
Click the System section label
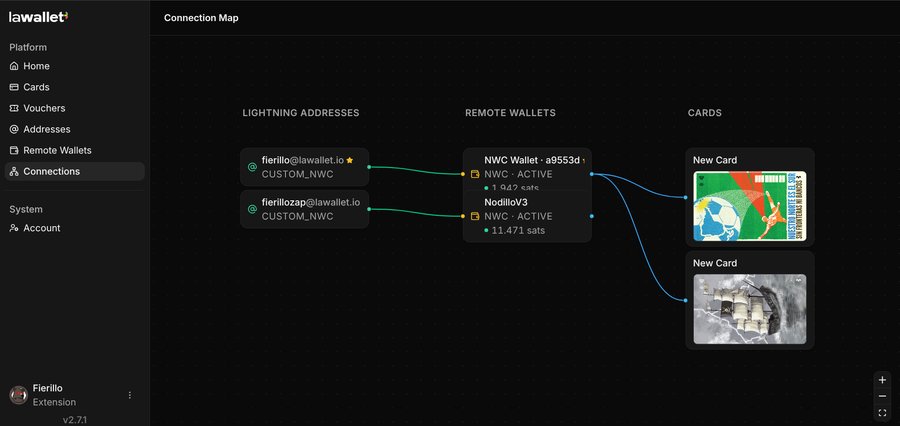(x=26, y=210)
